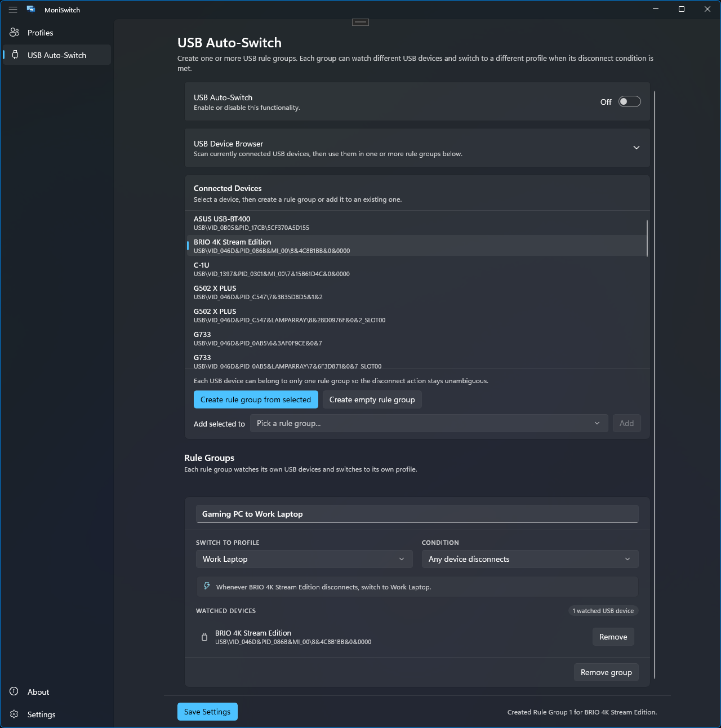Click the Profiles people icon
The width and height of the screenshot is (721, 728).
pos(15,33)
